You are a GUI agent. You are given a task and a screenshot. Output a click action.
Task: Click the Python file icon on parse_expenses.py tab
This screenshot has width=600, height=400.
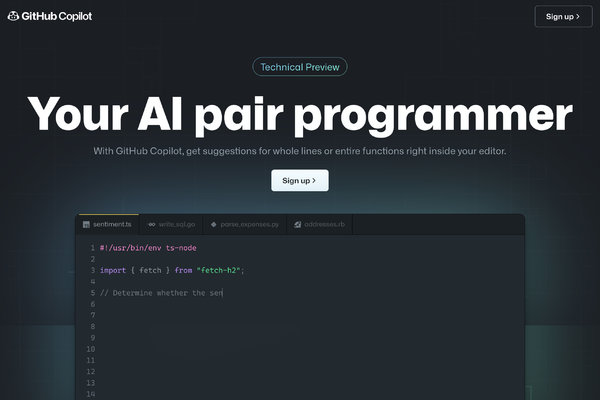coord(214,224)
